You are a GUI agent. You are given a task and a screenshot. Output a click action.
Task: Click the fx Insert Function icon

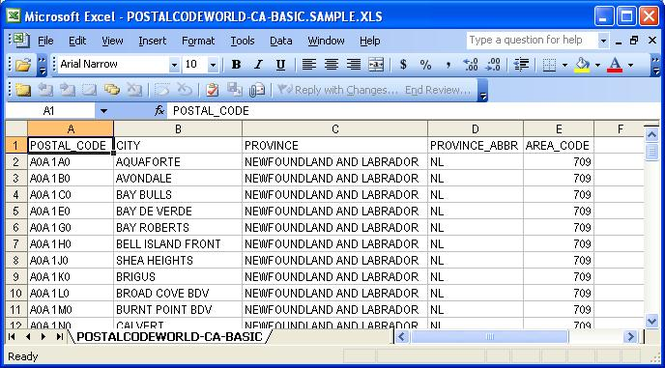coord(159,111)
